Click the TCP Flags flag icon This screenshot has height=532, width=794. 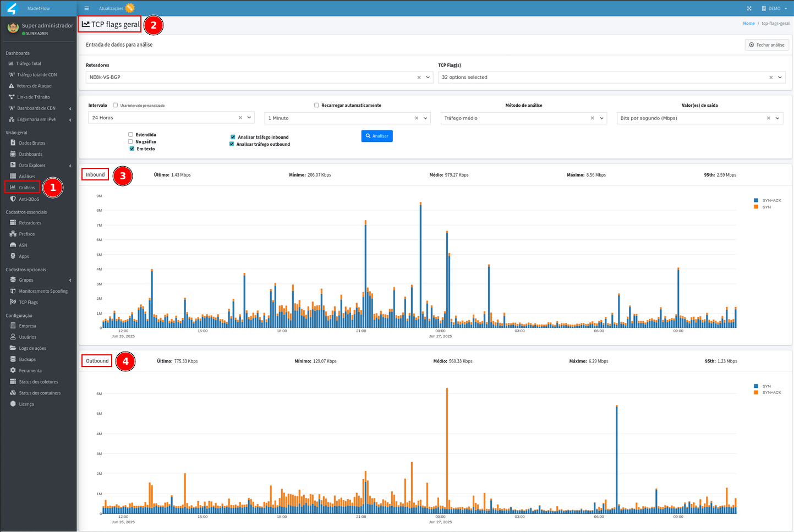13,302
